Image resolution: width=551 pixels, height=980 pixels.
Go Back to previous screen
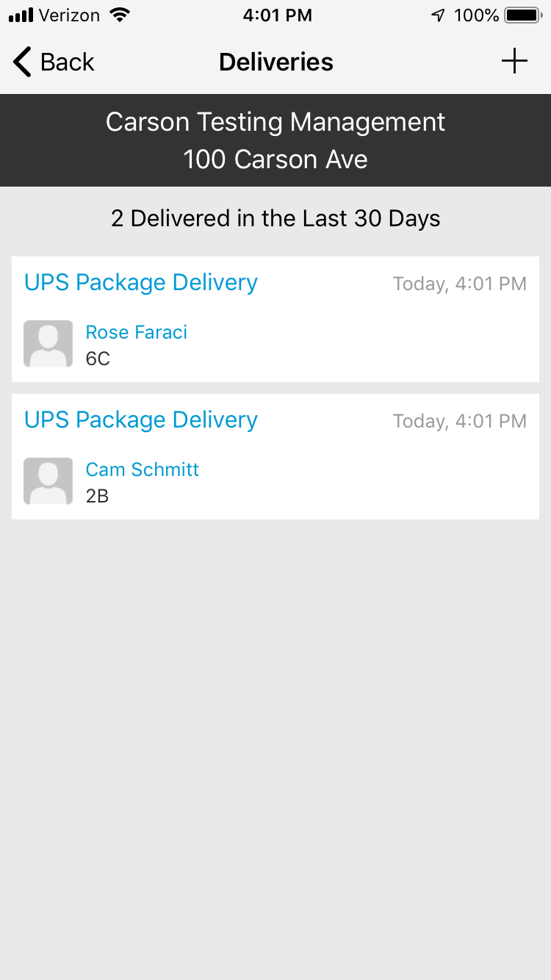pyautogui.click(x=54, y=62)
